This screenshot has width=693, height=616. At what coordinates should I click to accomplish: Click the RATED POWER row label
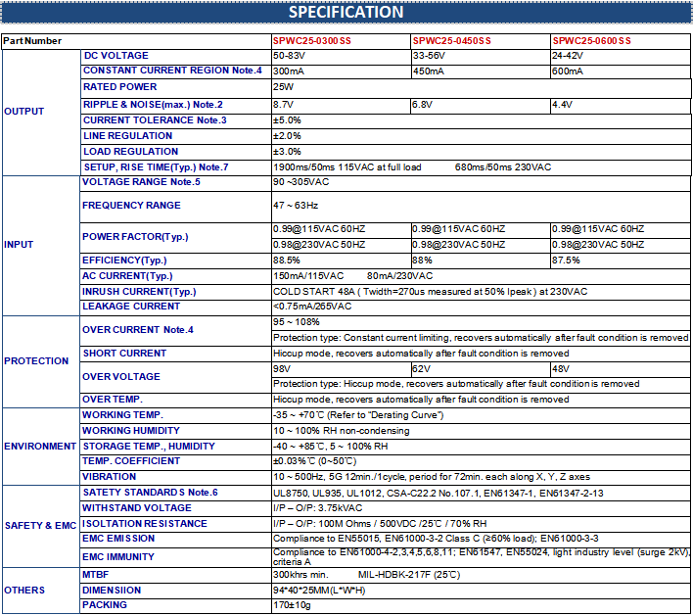pyautogui.click(x=119, y=87)
